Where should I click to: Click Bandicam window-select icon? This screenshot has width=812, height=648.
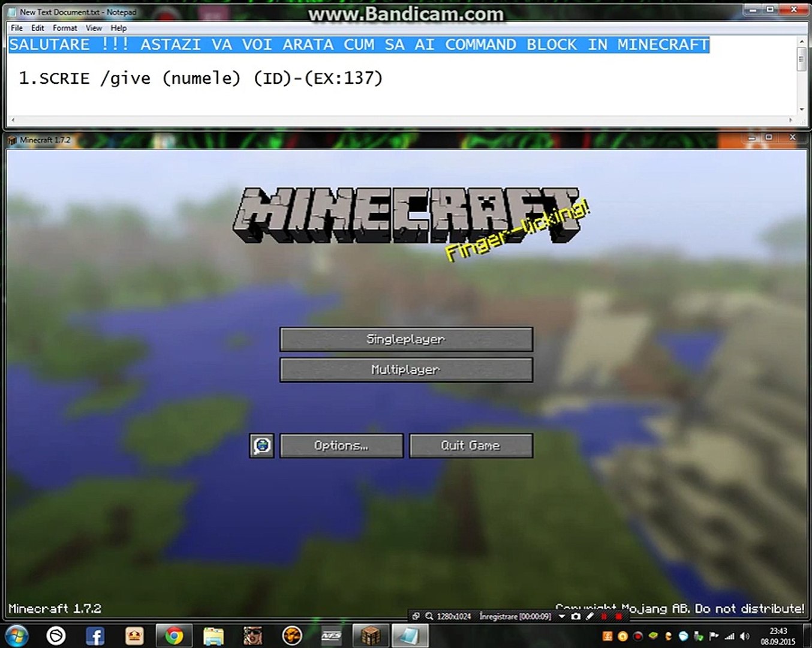pos(416,616)
